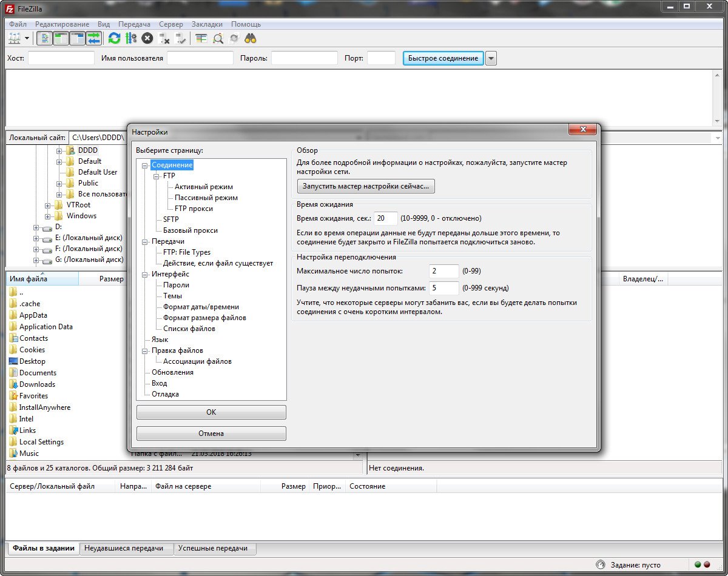Click the Максимальное число попыток field
This screenshot has width=728, height=576.
click(x=444, y=271)
